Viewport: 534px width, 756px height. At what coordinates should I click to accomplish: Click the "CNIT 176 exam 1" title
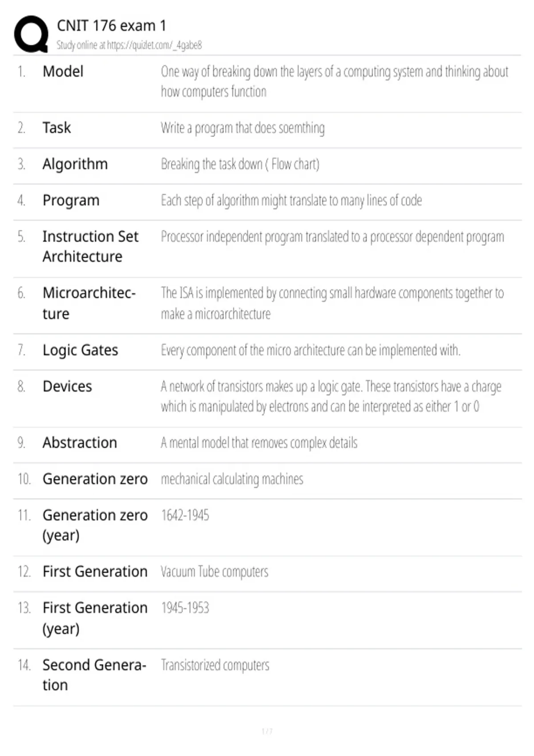[111, 26]
